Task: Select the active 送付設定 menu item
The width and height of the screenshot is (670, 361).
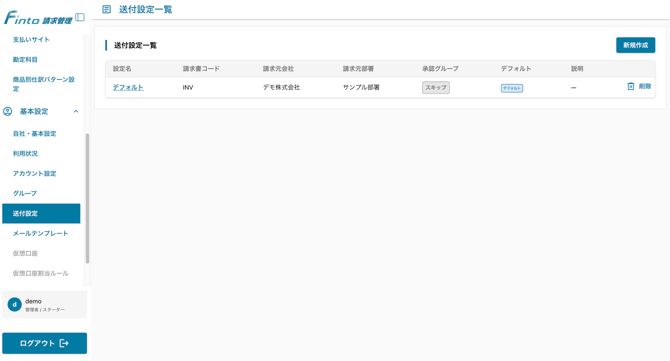Action: (41, 213)
